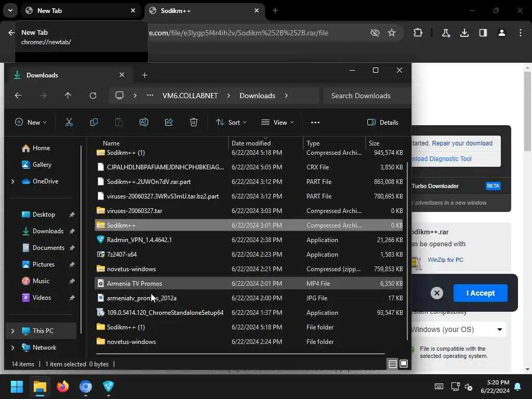Open Chrome tab search dropdown arrow
The image size is (532, 399).
pos(10,10)
